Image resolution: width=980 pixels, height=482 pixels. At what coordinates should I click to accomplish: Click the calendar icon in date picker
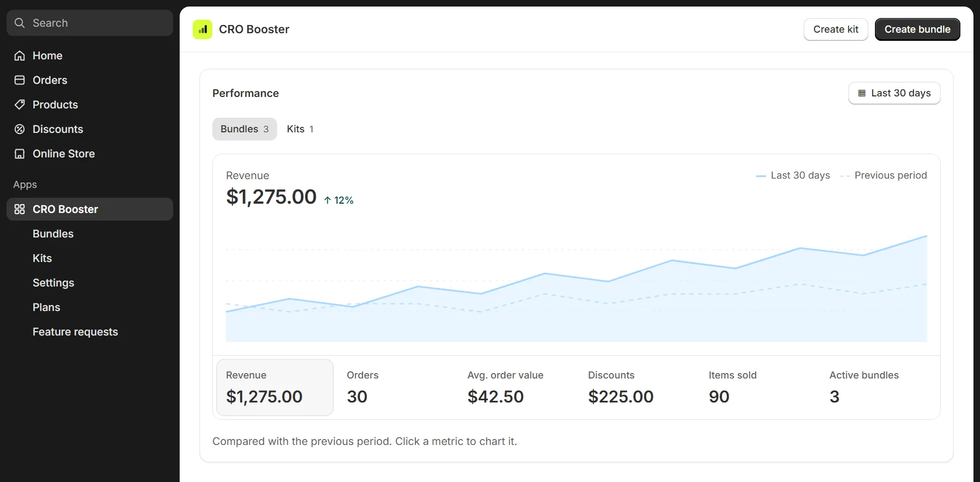click(862, 93)
